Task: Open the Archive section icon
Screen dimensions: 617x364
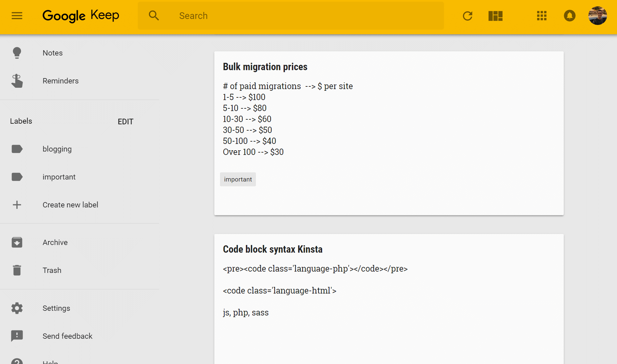Action: tap(17, 242)
